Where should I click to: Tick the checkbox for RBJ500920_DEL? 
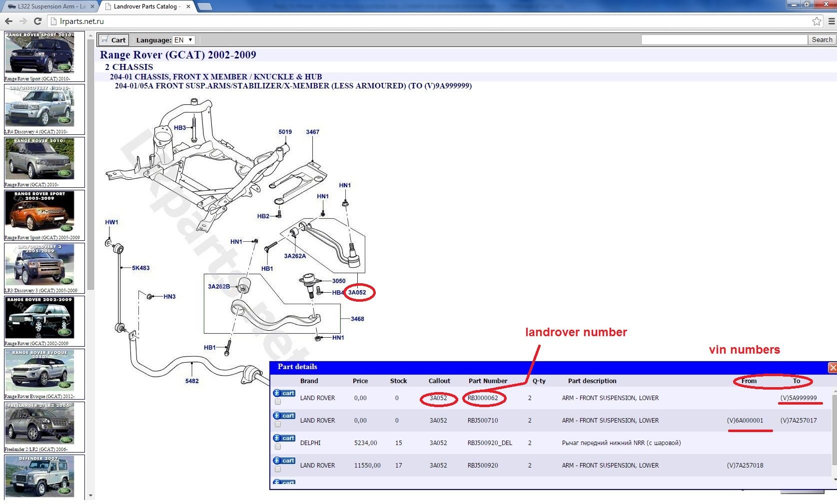[277, 447]
